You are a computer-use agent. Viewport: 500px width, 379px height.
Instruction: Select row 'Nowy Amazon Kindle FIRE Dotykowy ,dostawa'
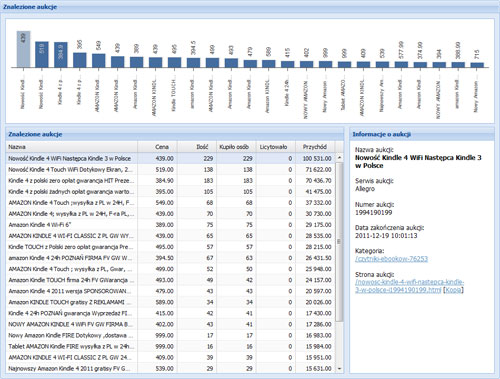(x=170, y=335)
